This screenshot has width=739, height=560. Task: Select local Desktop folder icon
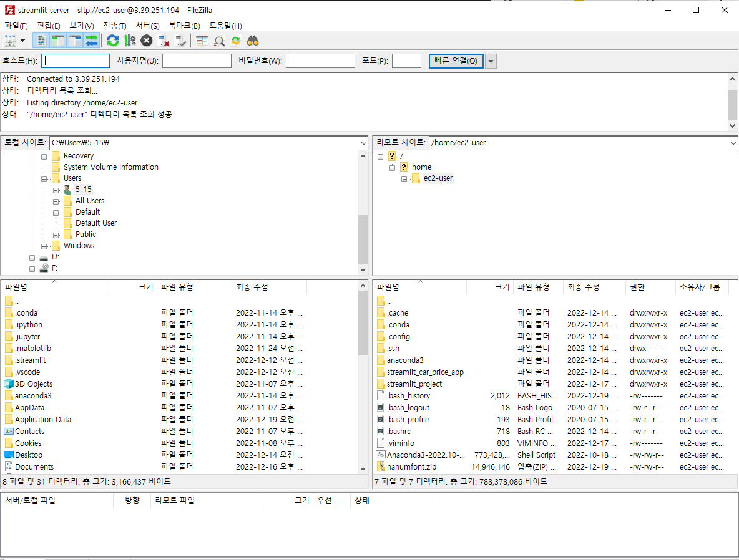[x=9, y=455]
